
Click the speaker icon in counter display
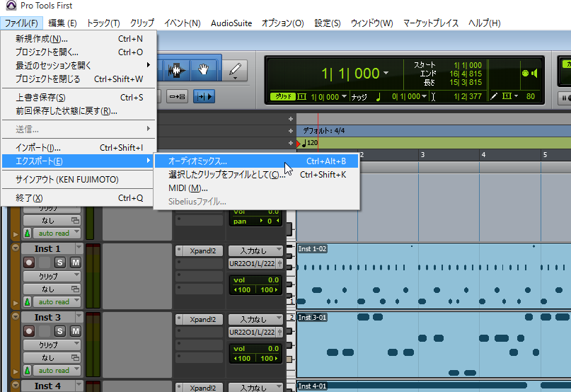[534, 73]
